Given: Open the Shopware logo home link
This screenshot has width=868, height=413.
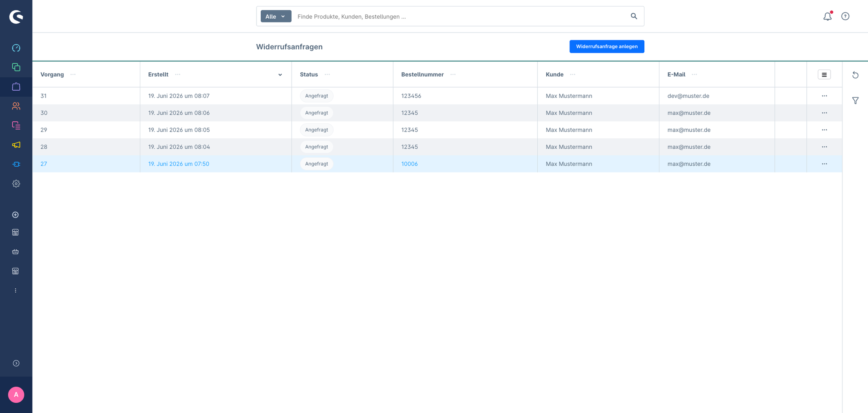Looking at the screenshot, I should click(x=16, y=17).
